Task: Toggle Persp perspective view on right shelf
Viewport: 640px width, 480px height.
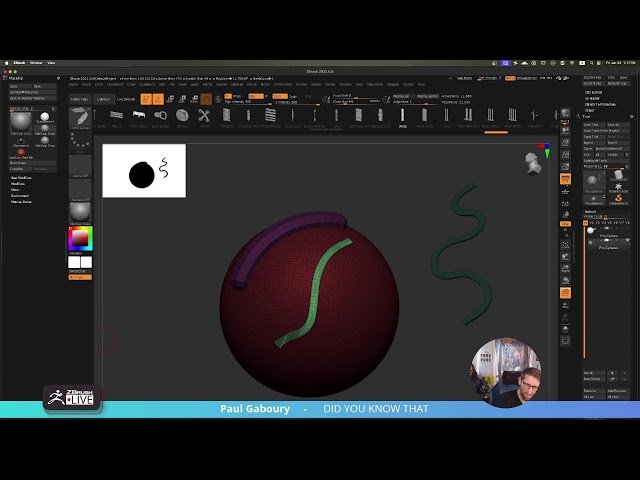Action: tap(565, 179)
